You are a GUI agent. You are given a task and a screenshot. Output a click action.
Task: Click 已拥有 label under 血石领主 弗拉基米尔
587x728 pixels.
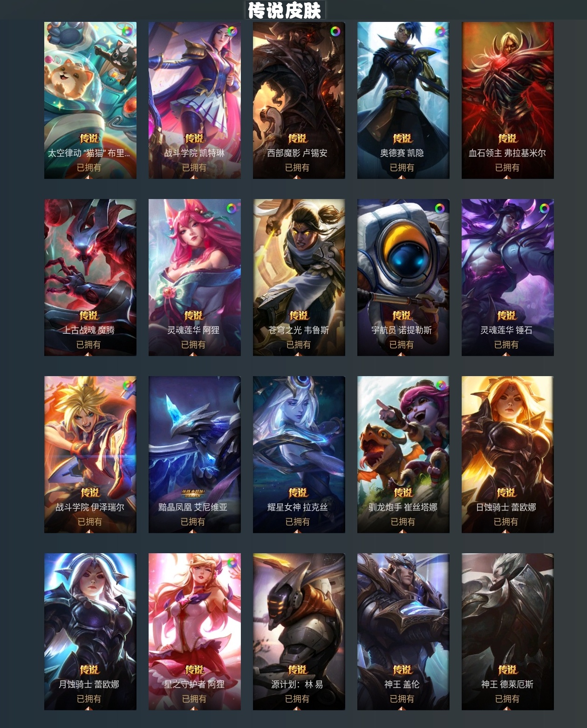tap(507, 167)
